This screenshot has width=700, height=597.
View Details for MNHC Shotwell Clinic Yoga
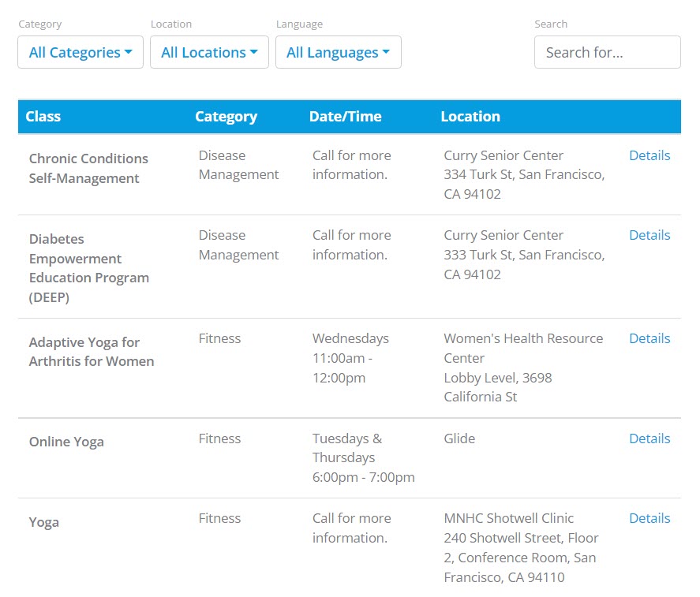(x=649, y=518)
